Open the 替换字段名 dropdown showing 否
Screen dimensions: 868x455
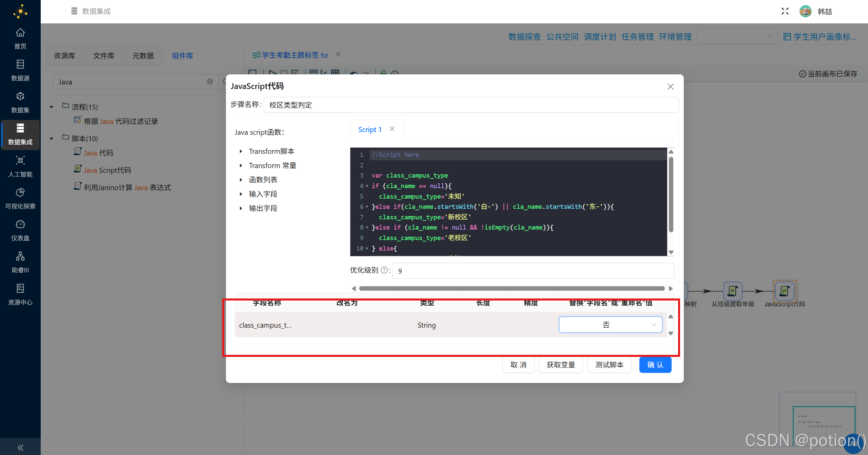[610, 325]
